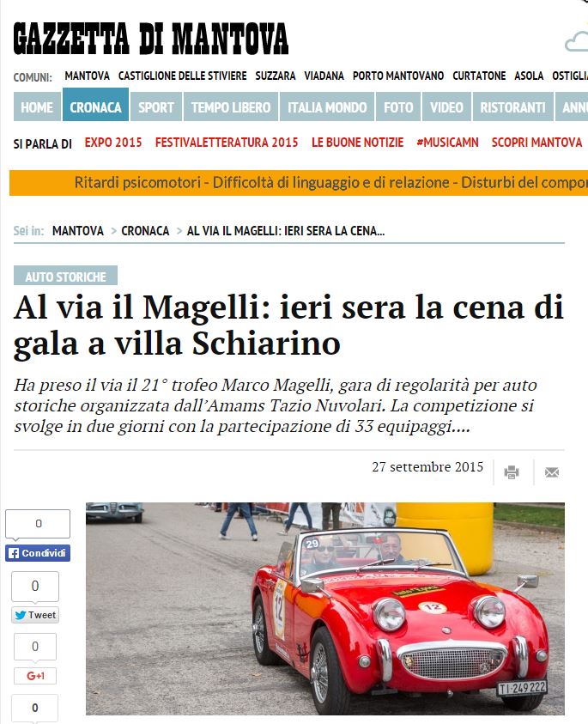Click the Tweet button
The height and width of the screenshot is (724, 588).
click(x=35, y=615)
